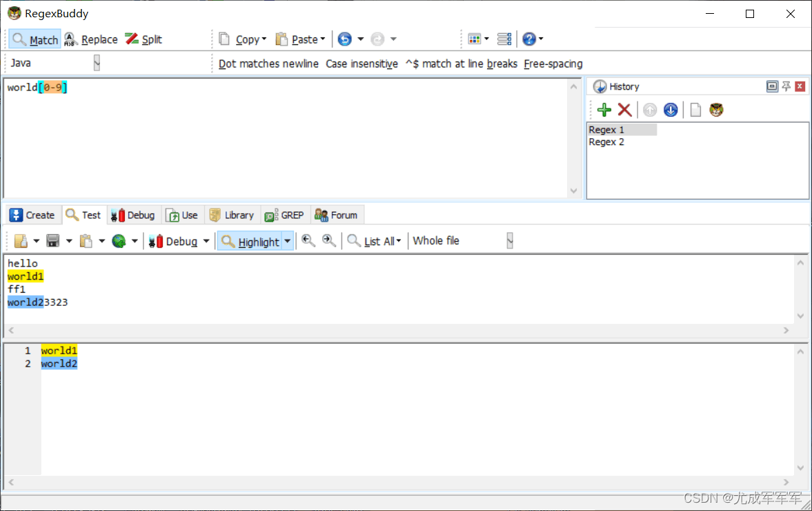Open the Help question mark icon

coord(533,39)
